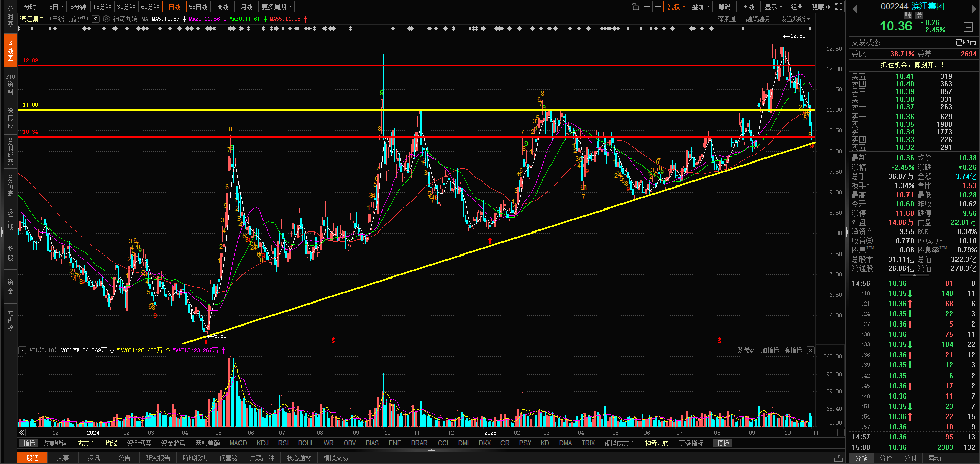
Task: Zoom in chart with plus icon
Action: coord(647,7)
